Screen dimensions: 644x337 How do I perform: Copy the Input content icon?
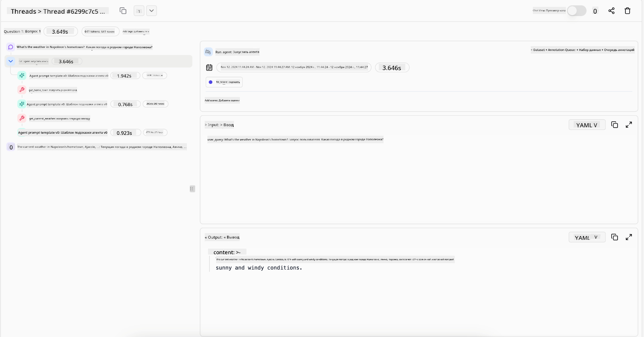coord(614,125)
